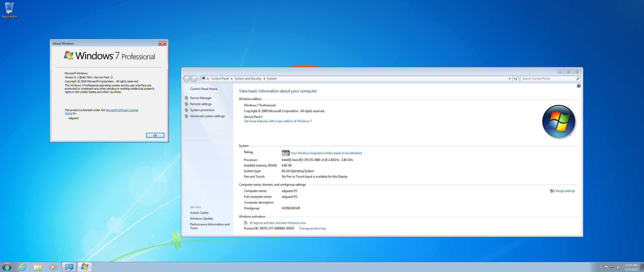
Task: Click the Action Center flag tray icon
Action: point(606,267)
